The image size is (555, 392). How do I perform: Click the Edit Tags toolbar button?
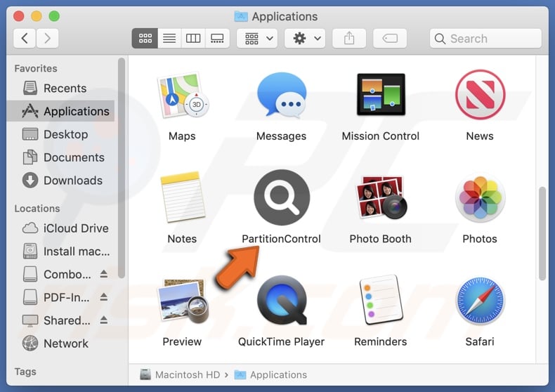(390, 38)
